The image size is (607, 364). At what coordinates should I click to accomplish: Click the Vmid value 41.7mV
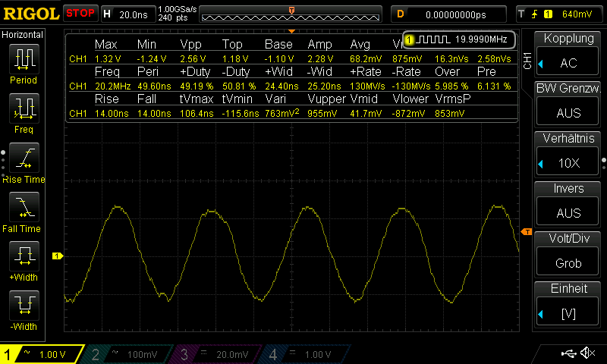[366, 113]
